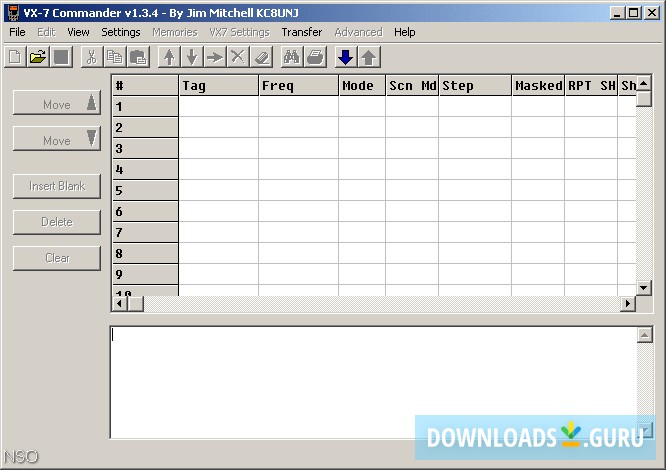
Task: Click the blue download-from-radio arrow icon
Action: click(346, 57)
